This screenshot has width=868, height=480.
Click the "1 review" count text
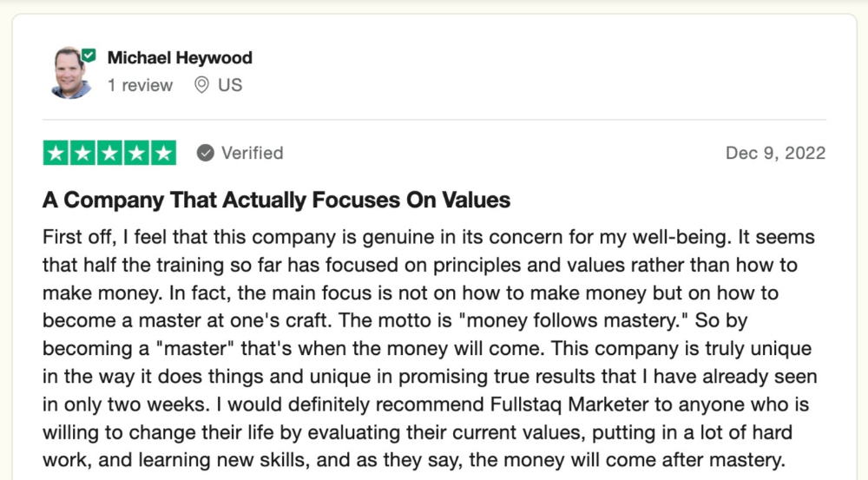pos(140,85)
